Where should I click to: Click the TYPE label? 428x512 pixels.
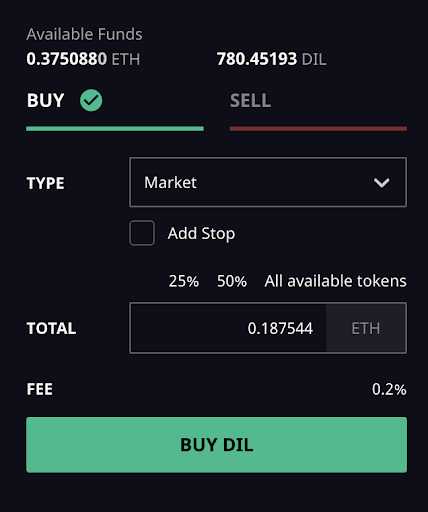[45, 183]
